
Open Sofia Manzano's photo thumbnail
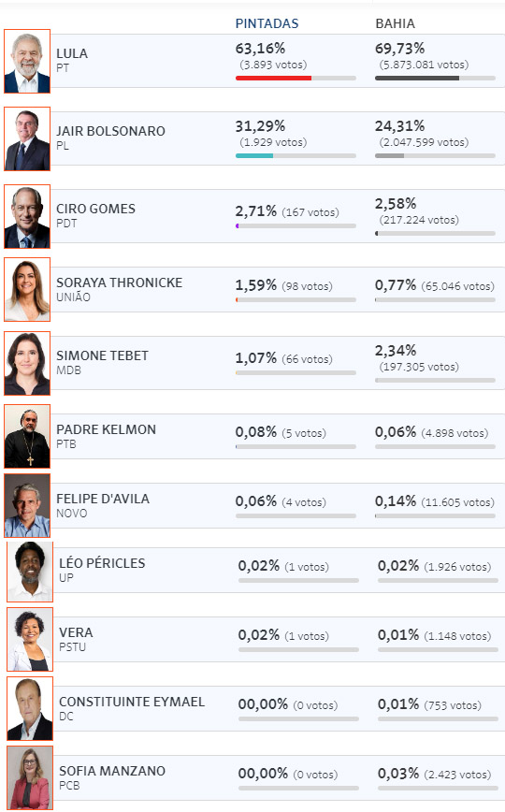coord(30,777)
